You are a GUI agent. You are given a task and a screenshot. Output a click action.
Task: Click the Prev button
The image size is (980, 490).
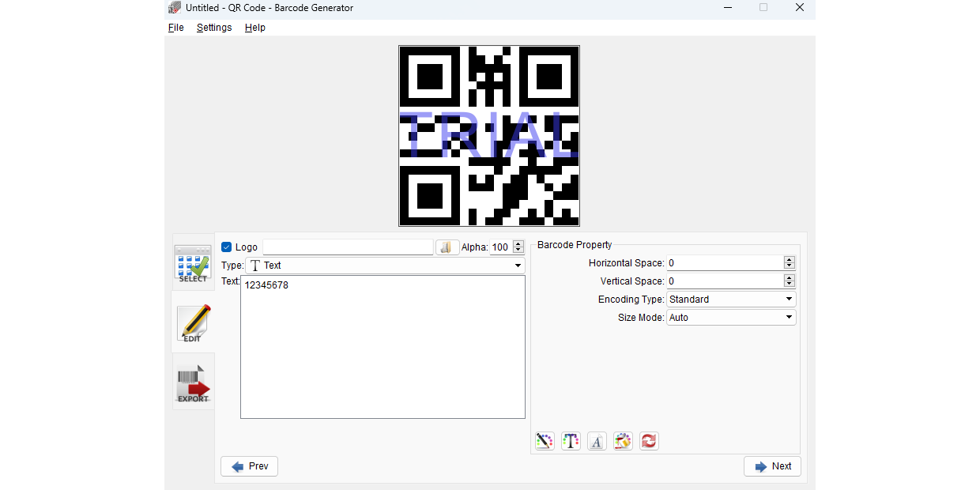click(x=249, y=466)
